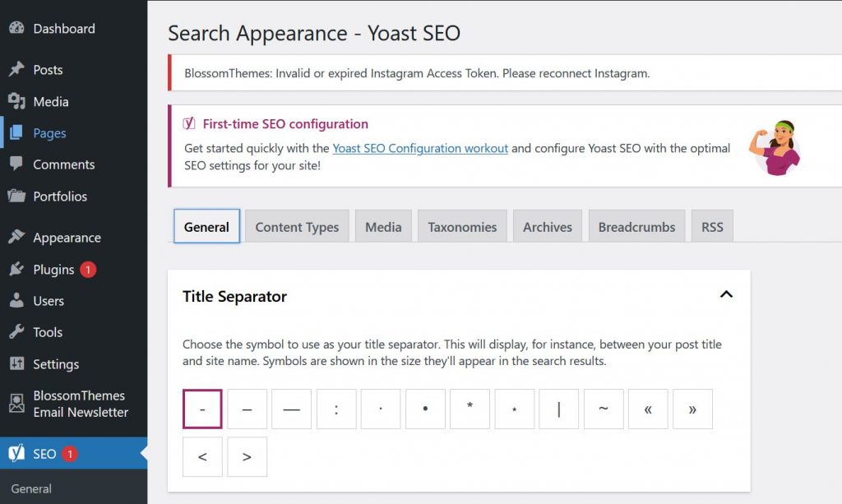Screen dimensions: 842x504
Task: Select the pipe title separator
Action: [558, 409]
